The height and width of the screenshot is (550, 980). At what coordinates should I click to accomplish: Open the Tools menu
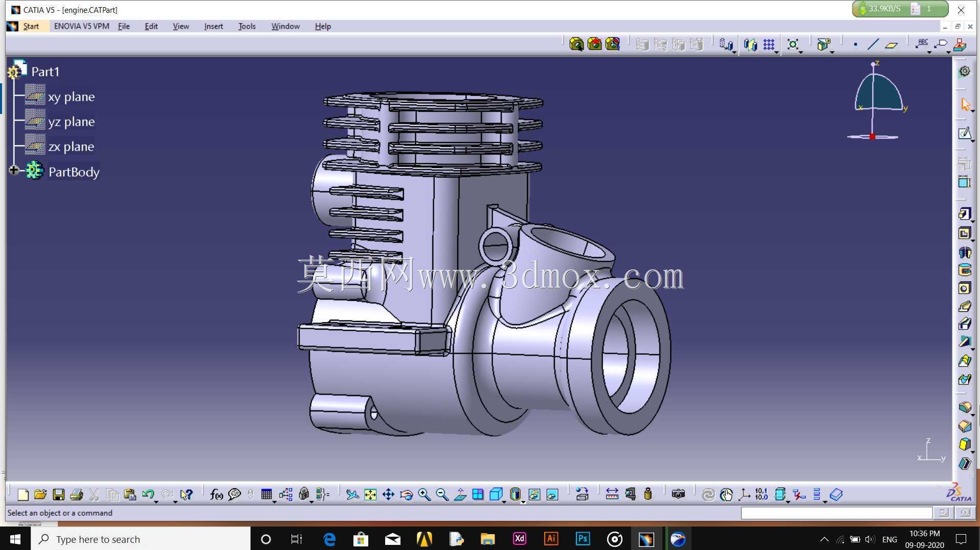point(247,26)
